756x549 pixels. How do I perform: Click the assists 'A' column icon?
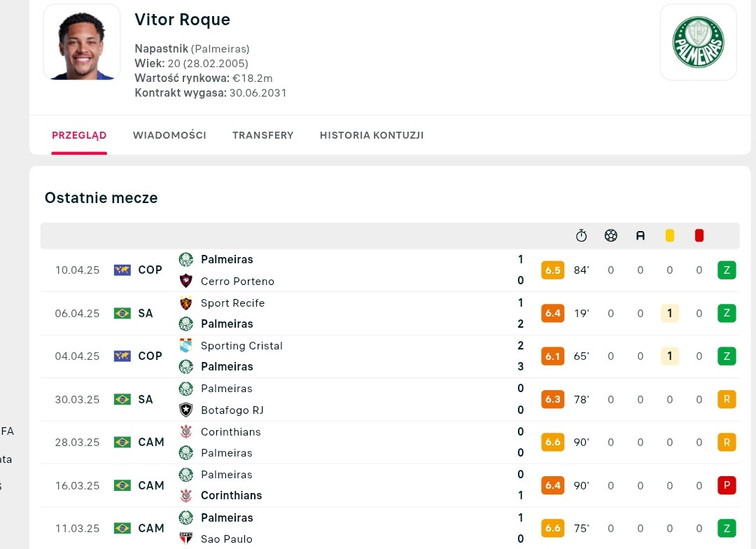pyautogui.click(x=640, y=235)
